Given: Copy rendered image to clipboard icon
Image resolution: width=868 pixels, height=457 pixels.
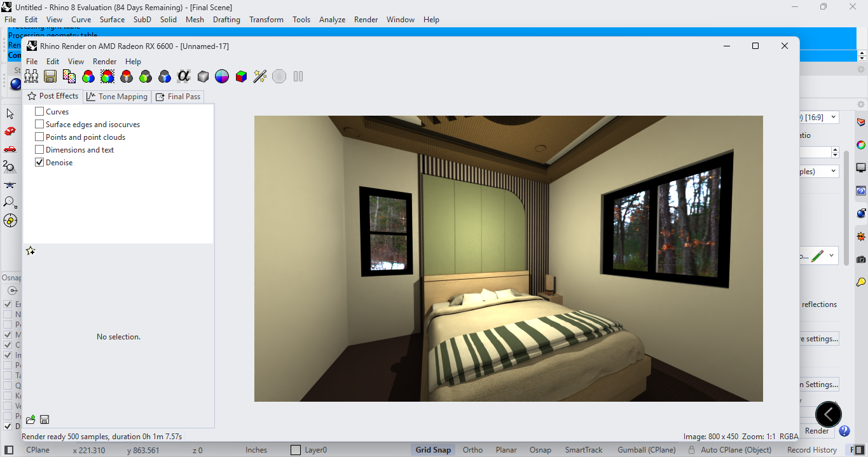Looking at the screenshot, I should (x=69, y=76).
